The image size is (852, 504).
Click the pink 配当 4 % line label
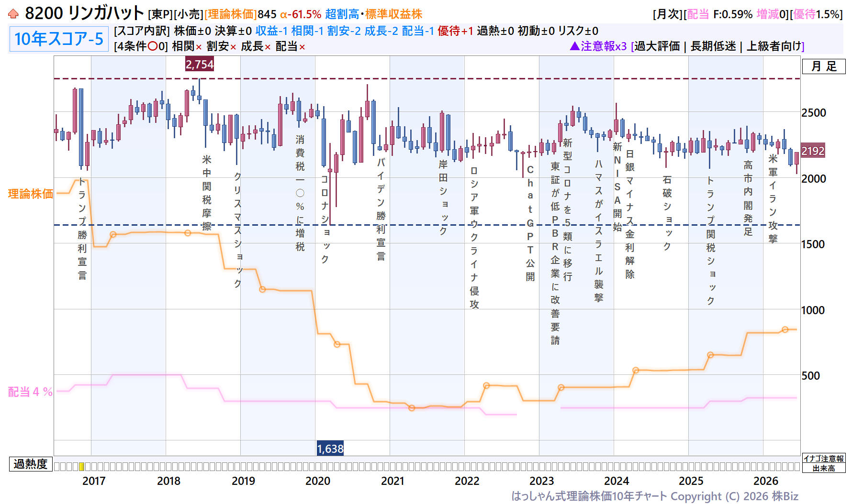coord(30,392)
